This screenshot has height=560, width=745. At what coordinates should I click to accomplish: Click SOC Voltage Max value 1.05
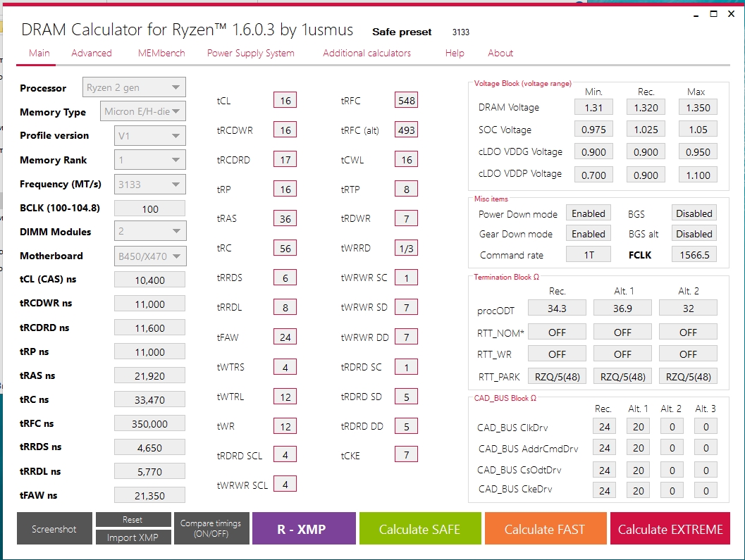(698, 129)
